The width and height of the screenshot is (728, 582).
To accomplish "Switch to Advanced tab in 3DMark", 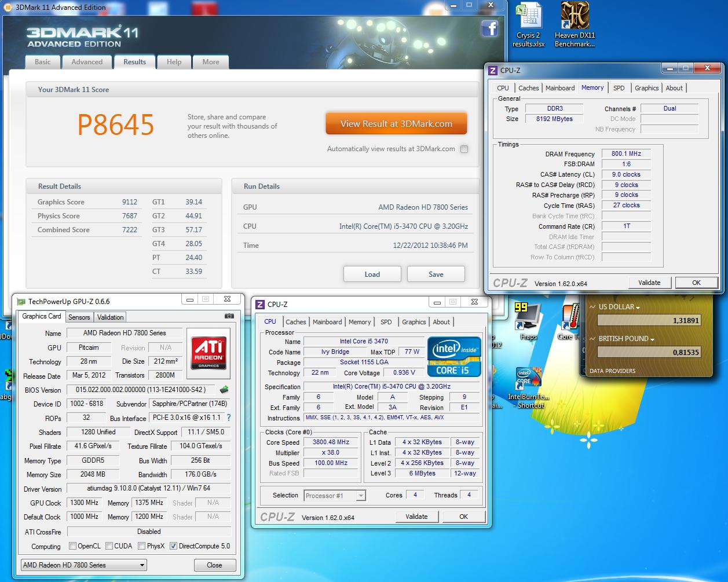I will [x=87, y=62].
